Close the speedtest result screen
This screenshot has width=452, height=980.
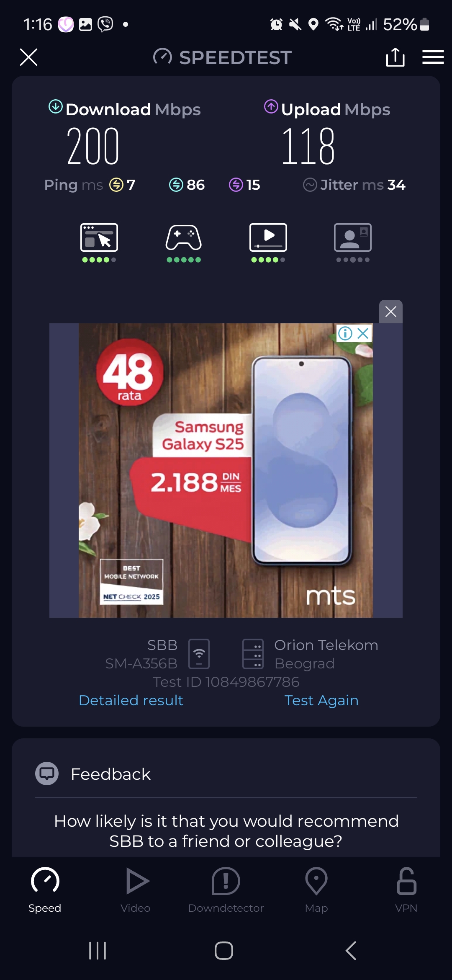(x=28, y=57)
